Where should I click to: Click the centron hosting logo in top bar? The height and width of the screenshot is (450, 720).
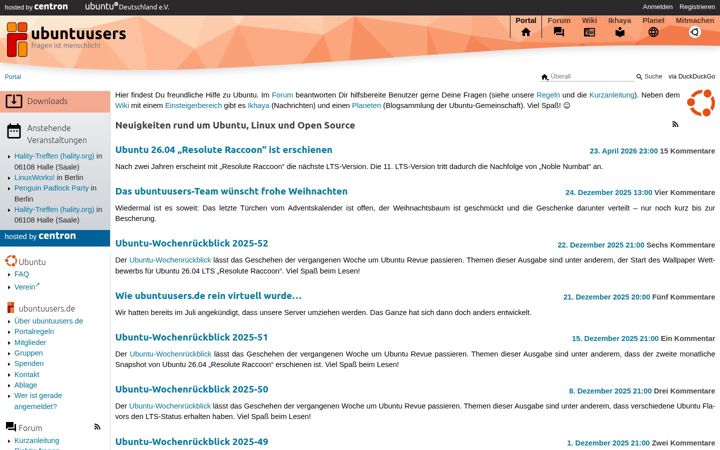[x=36, y=7]
